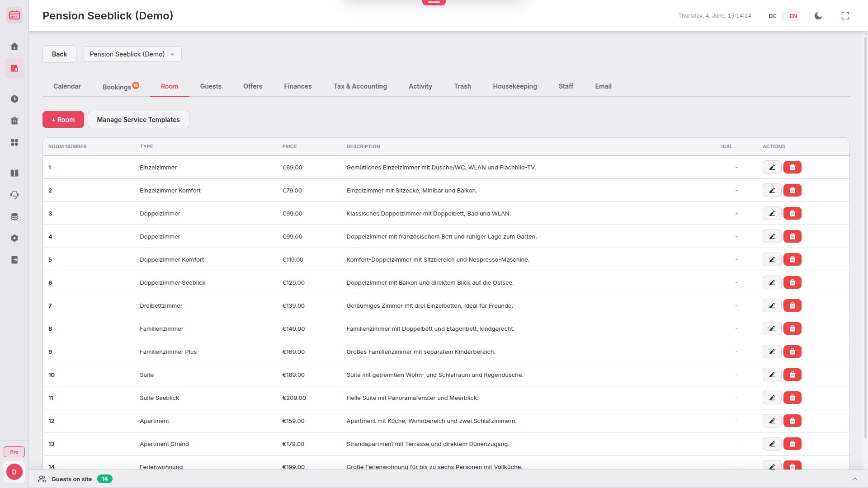Open user avatar D menu
Screen dimensions: 868x488
point(14,472)
